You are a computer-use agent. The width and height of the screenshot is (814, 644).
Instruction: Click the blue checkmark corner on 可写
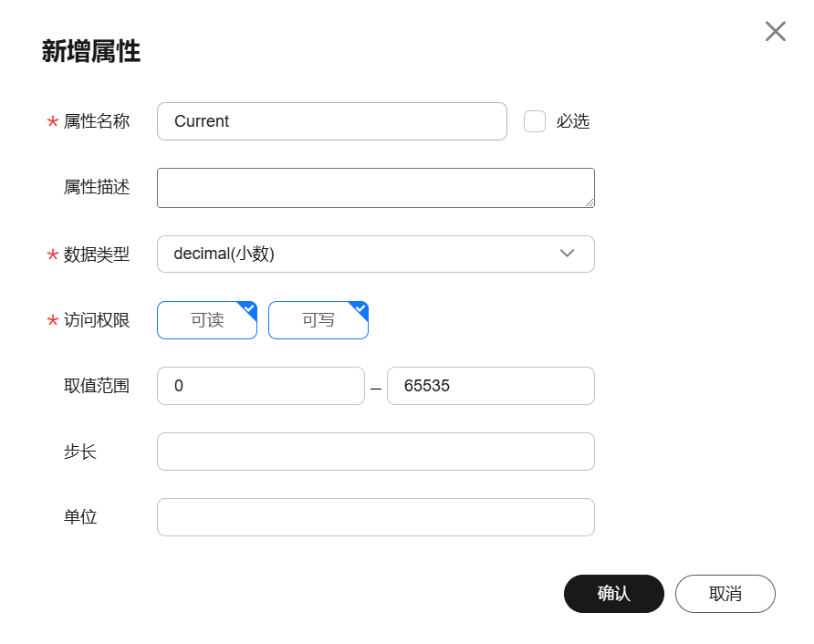coord(360,308)
